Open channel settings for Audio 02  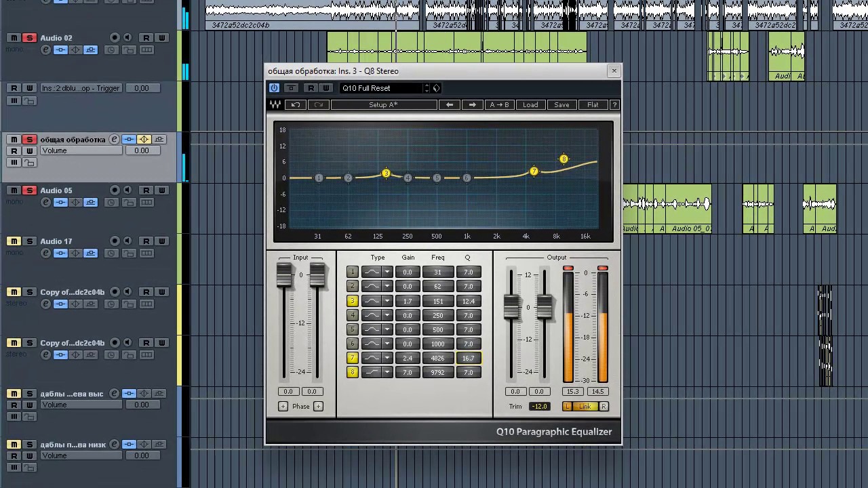point(45,50)
